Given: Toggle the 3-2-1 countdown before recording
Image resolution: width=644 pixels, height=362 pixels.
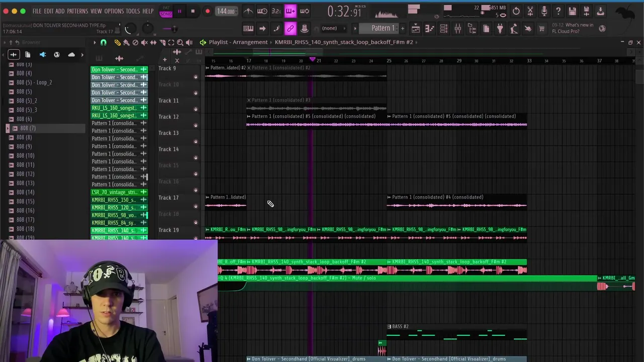Looking at the screenshot, I should (276, 11).
